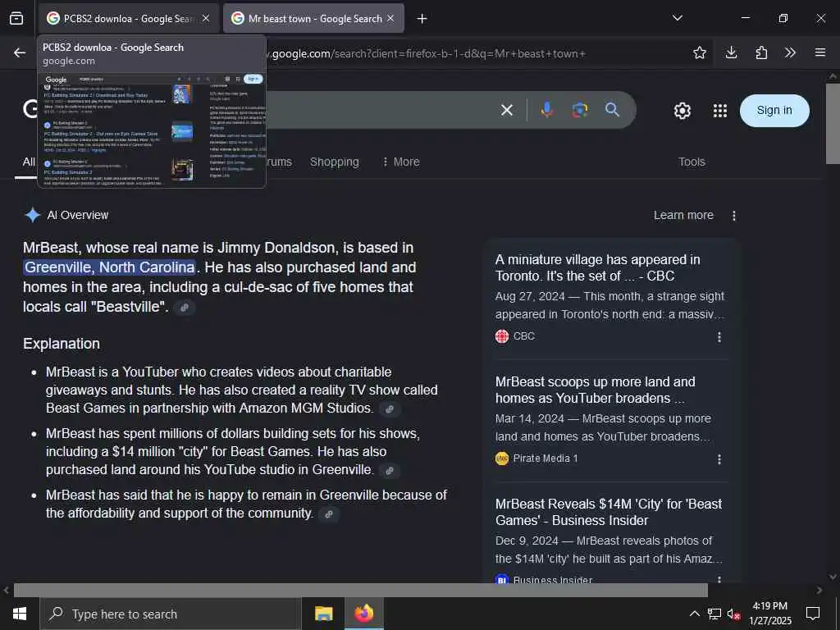
Task: Go back with the back arrow
Action: point(20,52)
